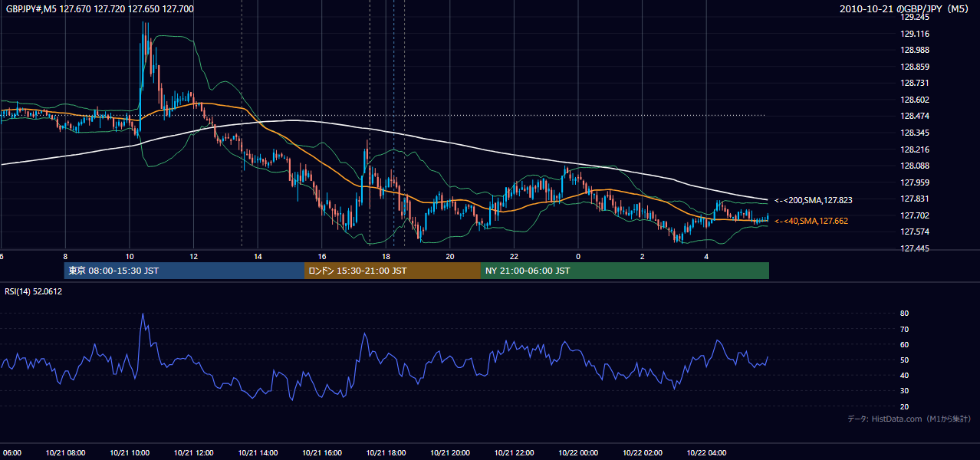Viewport: 980px width, 460px height.
Task: Click hour tick 8 under the price chart
Action: (65, 256)
